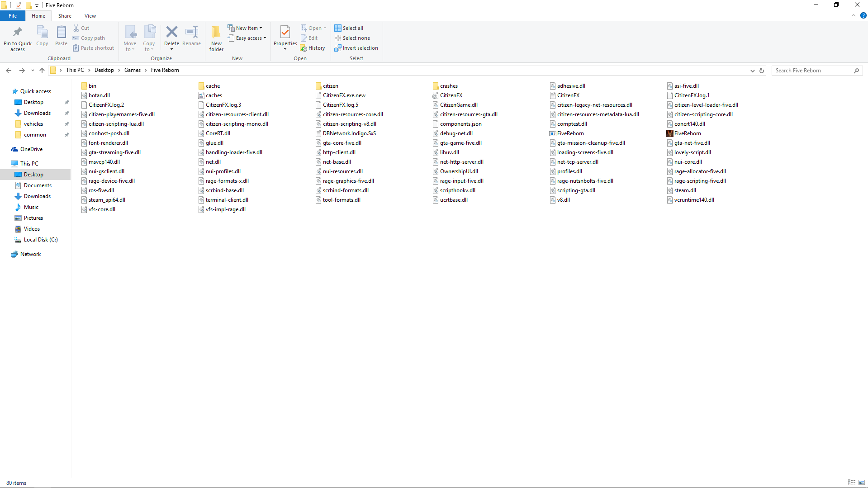Collapse the ribbon with the chevron

(853, 16)
